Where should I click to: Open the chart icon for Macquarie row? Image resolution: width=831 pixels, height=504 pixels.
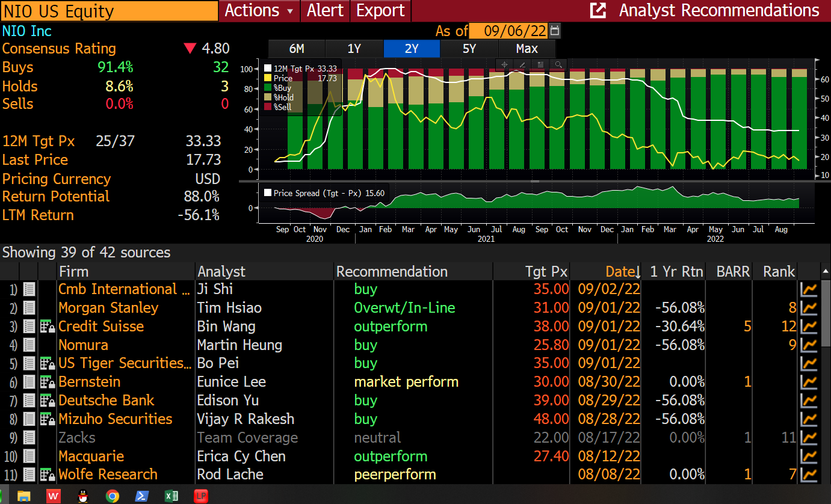(809, 456)
